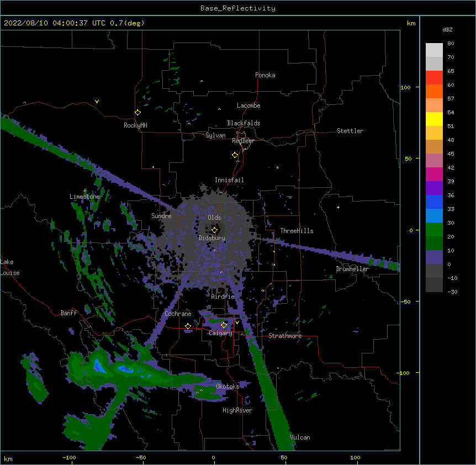The image size is (476, 465).
Task: Click the bright green 30–20 dBZ legend swatch
Action: (434, 230)
